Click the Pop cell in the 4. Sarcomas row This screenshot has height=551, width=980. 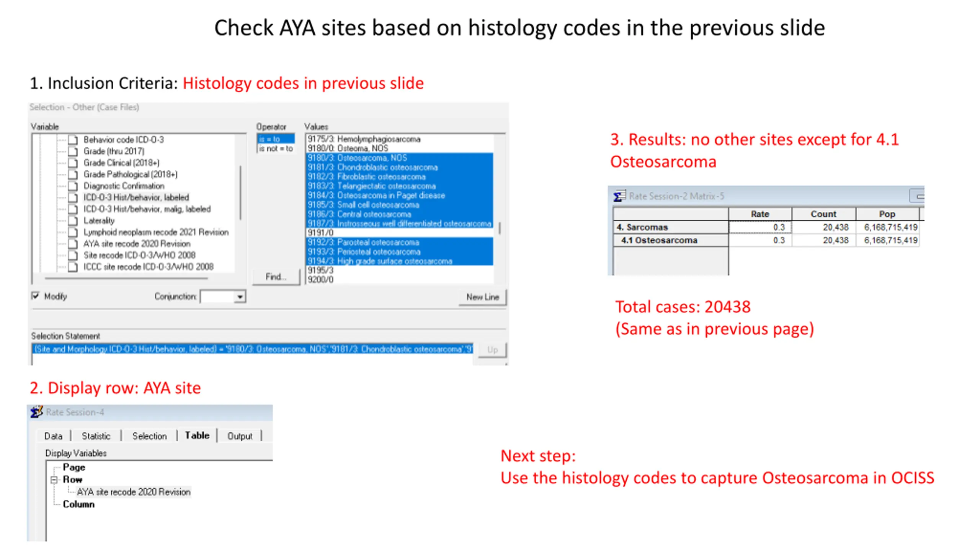tap(887, 227)
